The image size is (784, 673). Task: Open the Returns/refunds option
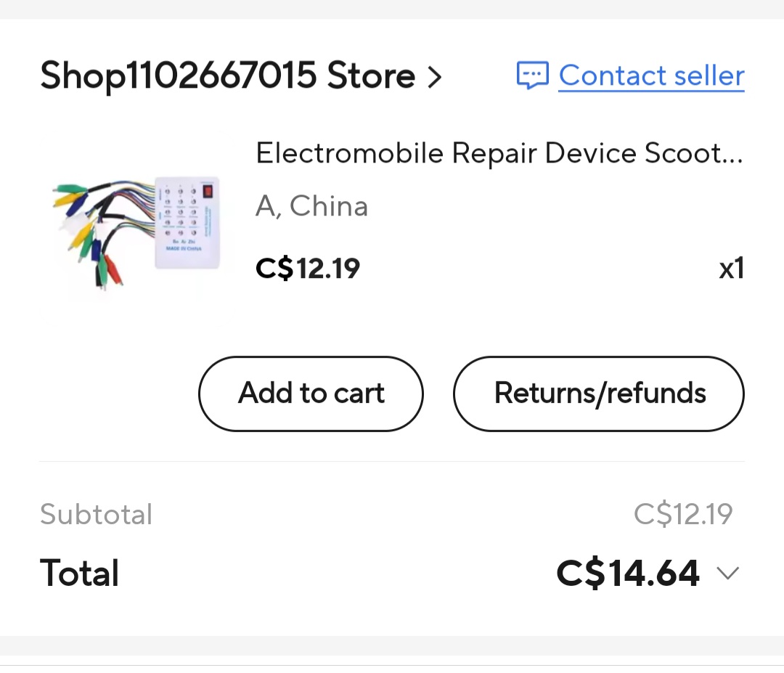[599, 393]
